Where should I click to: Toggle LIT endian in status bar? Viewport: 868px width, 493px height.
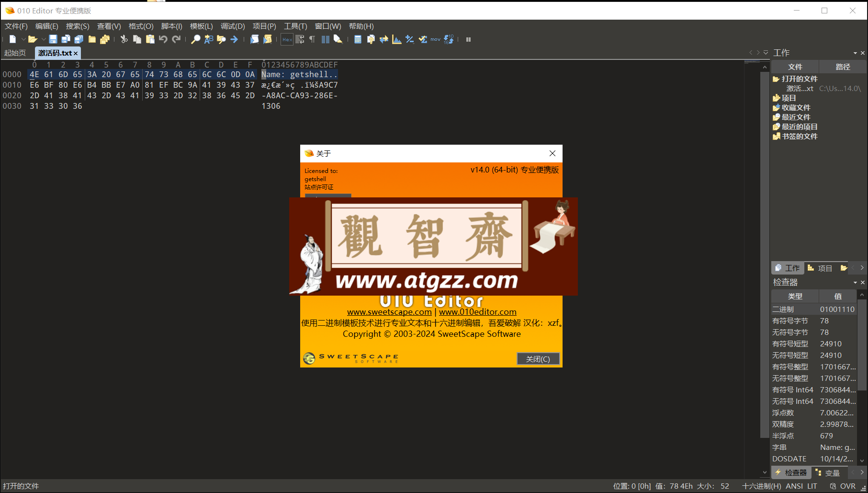(x=812, y=486)
